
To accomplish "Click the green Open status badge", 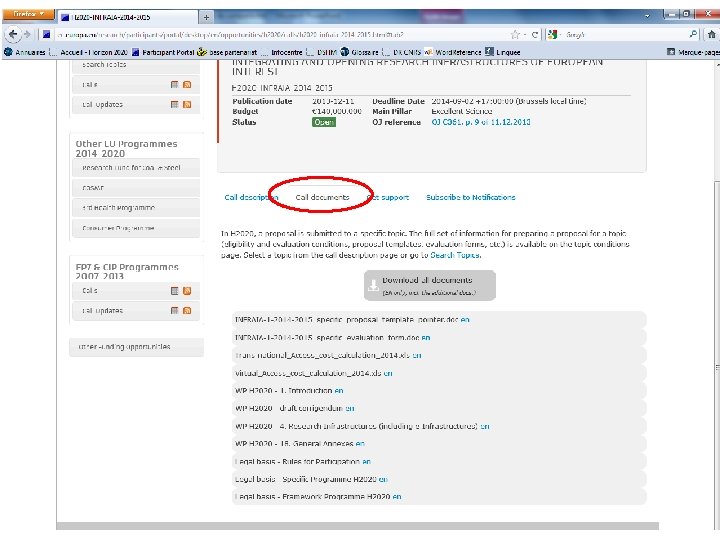I will [324, 122].
